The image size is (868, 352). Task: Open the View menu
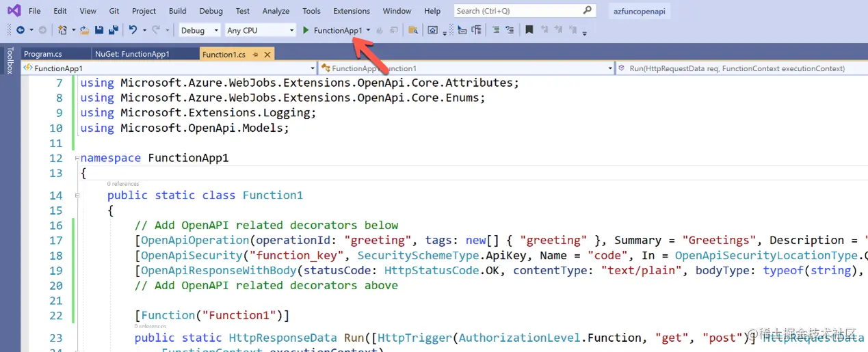coord(88,11)
